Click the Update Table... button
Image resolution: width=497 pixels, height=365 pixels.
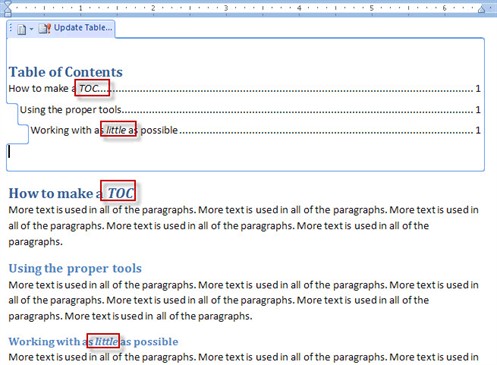[x=75, y=28]
